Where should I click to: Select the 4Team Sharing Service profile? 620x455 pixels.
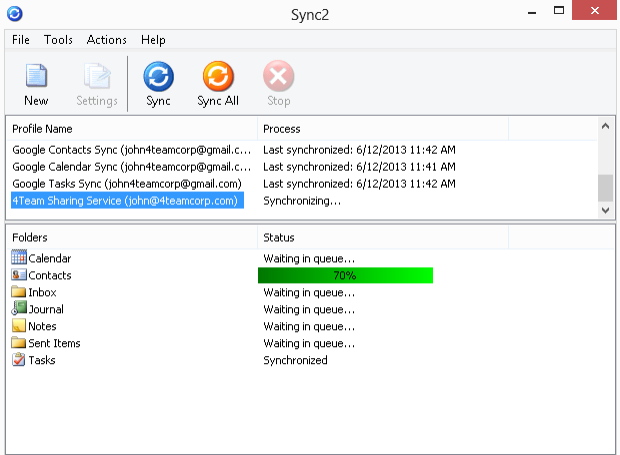tap(127, 201)
